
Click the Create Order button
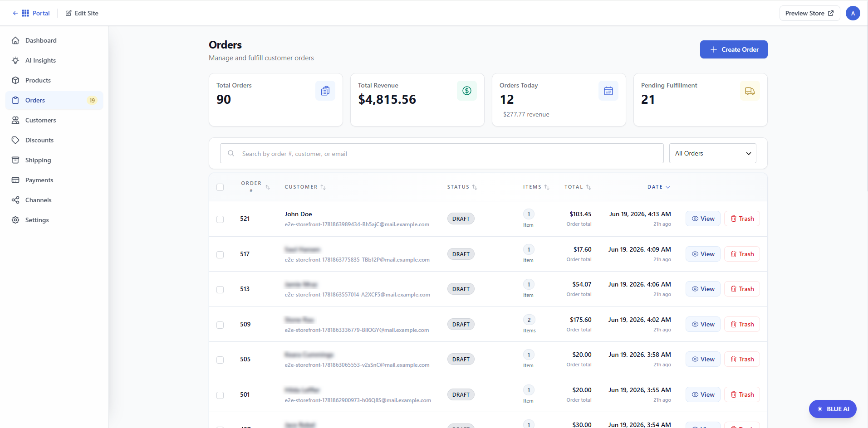point(734,49)
